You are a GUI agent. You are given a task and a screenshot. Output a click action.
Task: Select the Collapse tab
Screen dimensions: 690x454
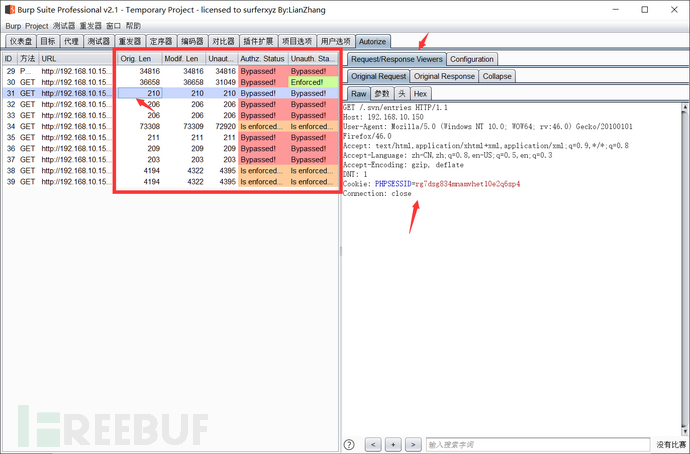497,76
